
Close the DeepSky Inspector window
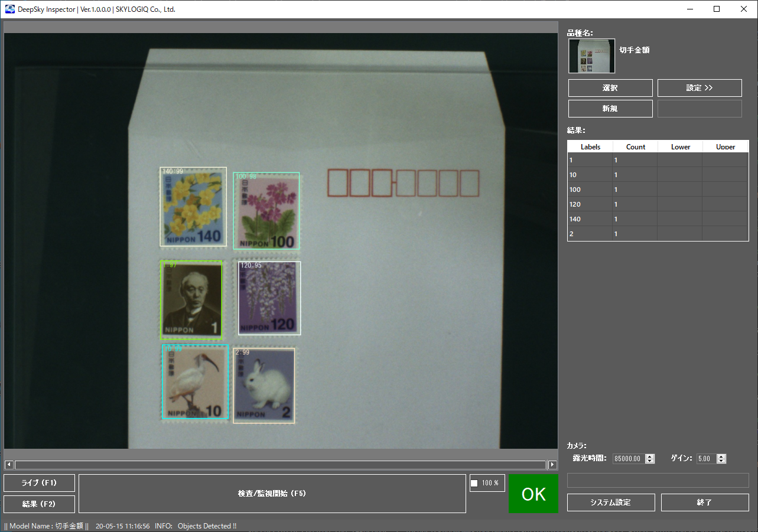pos(744,9)
